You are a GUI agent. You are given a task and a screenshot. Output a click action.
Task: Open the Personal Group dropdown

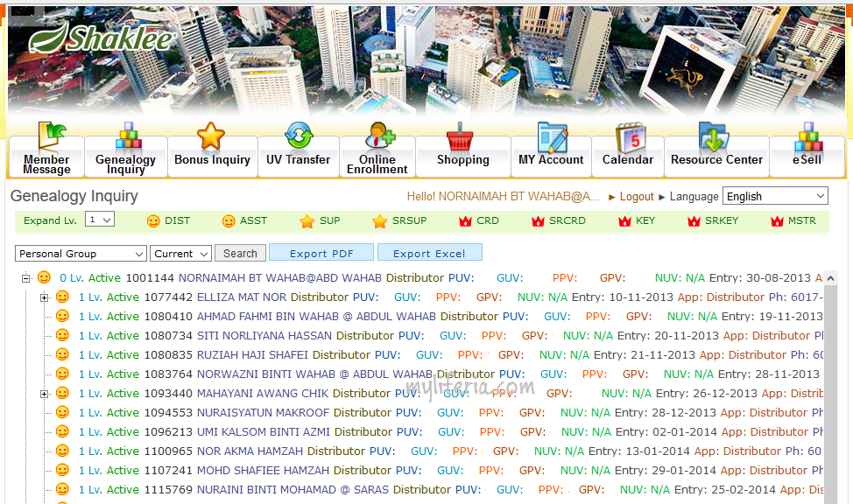pyautogui.click(x=81, y=254)
